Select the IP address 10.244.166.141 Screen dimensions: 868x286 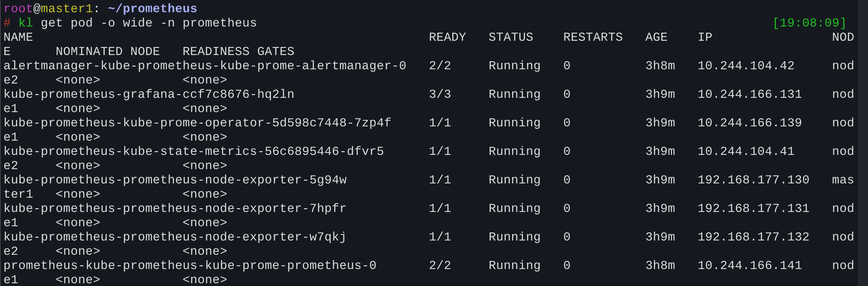tap(749, 265)
